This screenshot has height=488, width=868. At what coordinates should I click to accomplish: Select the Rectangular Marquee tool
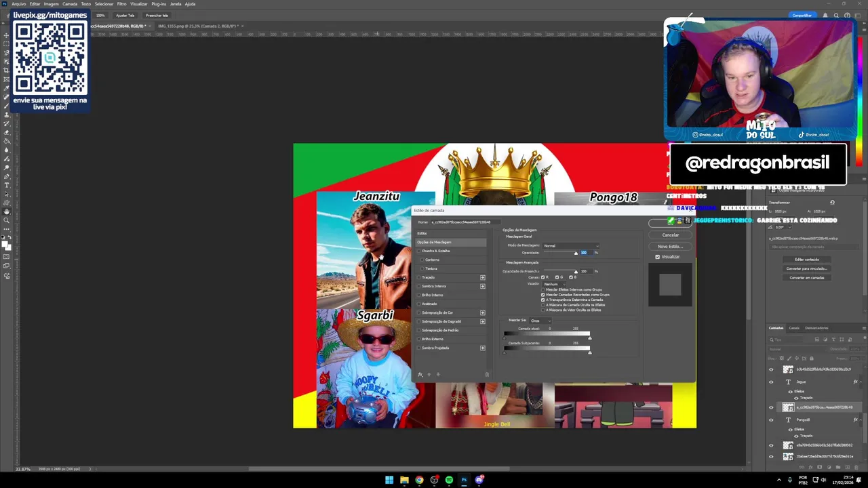[6, 43]
